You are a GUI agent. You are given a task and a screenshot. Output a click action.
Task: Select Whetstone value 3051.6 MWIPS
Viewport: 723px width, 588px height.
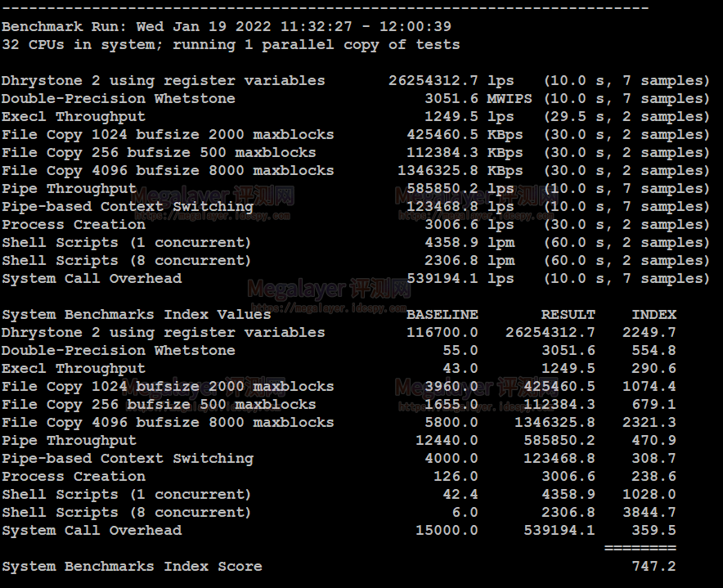click(478, 99)
